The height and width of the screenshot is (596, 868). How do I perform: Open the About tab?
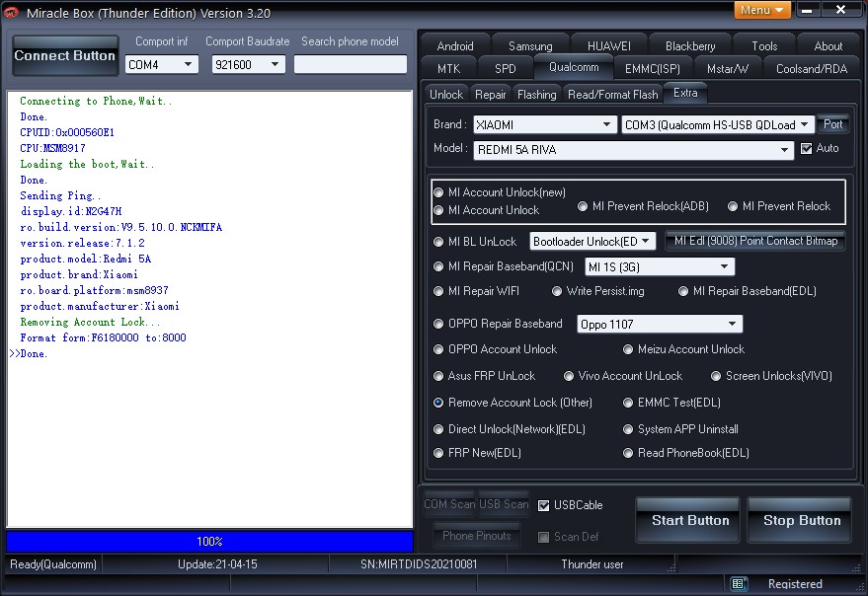pos(828,46)
